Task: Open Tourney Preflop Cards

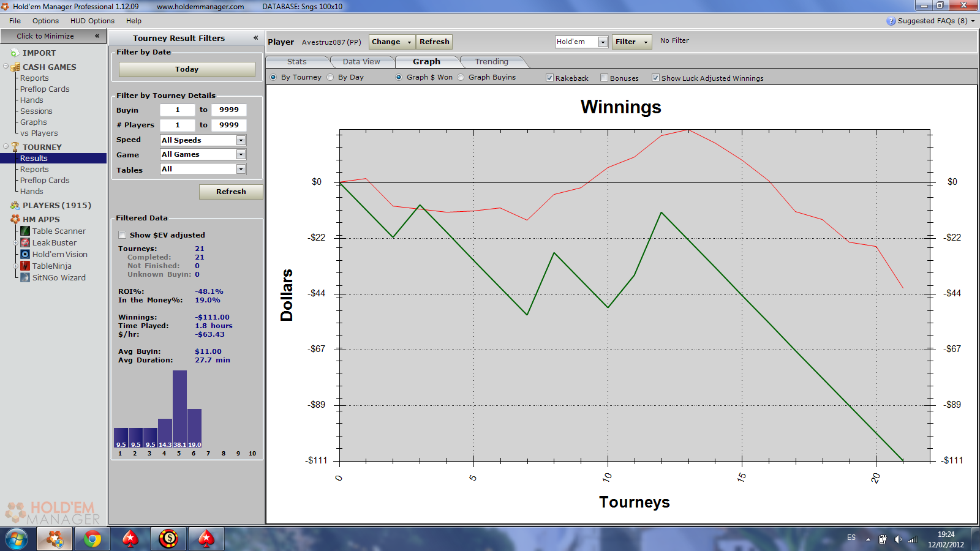Action: coord(45,181)
